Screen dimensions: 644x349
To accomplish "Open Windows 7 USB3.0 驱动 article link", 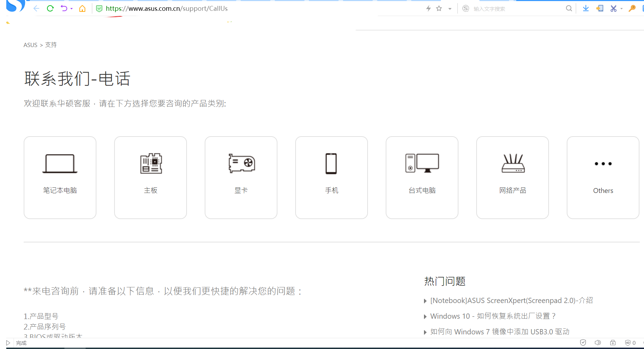I will tap(500, 332).
